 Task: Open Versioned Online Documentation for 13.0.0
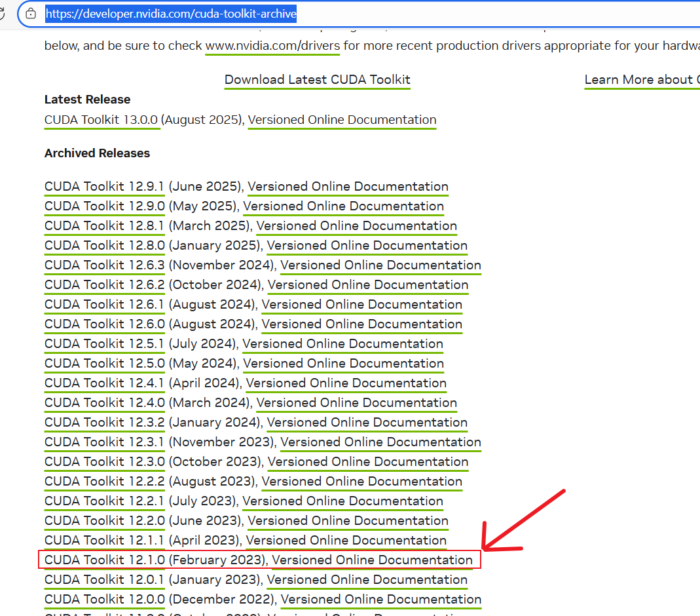click(342, 120)
